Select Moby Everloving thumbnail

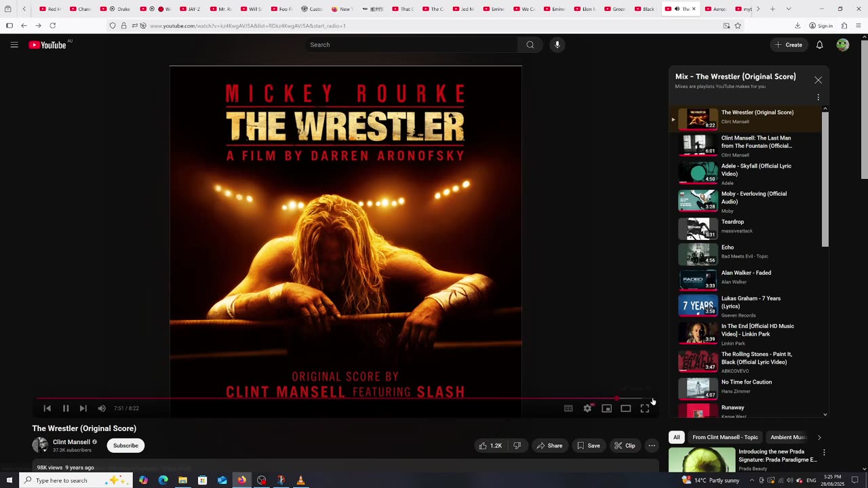698,201
